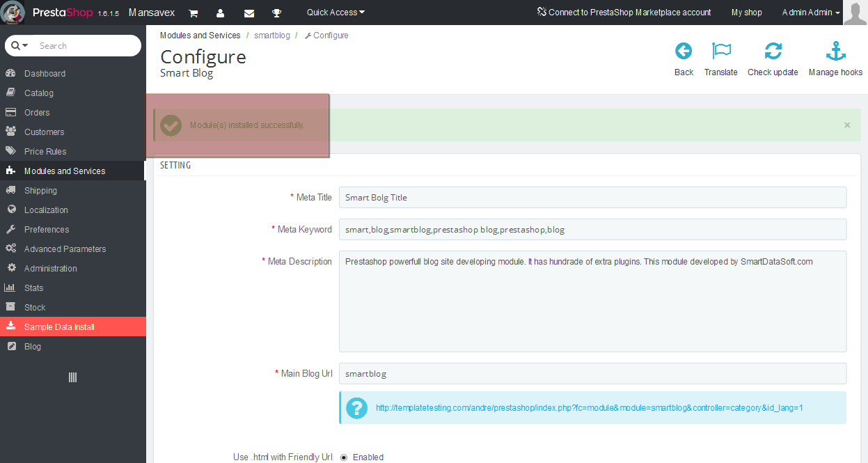868x463 pixels.
Task: Click the "Module(s) installed successfully." message
Action: click(x=247, y=125)
